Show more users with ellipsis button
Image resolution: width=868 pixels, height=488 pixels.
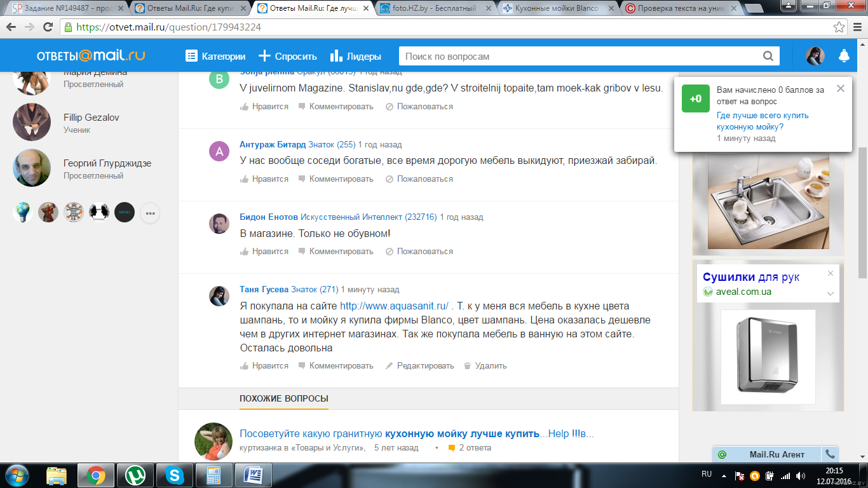click(x=150, y=213)
